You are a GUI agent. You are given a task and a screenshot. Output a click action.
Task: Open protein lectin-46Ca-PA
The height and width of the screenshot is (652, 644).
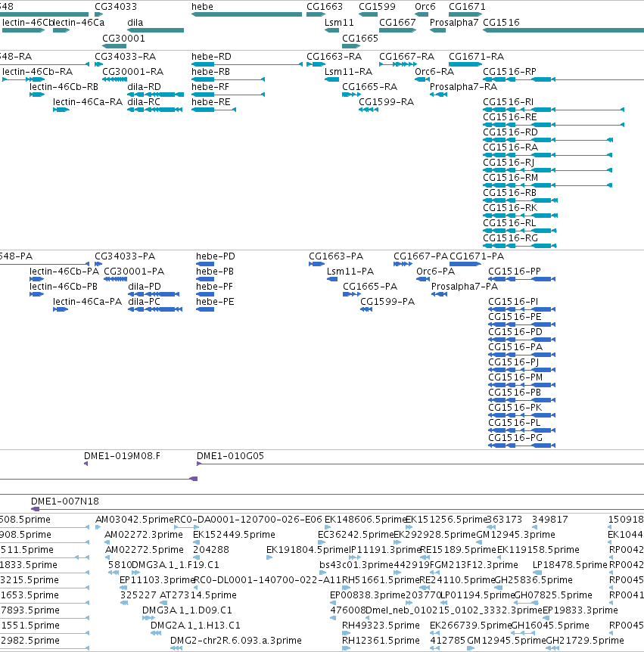click(87, 302)
